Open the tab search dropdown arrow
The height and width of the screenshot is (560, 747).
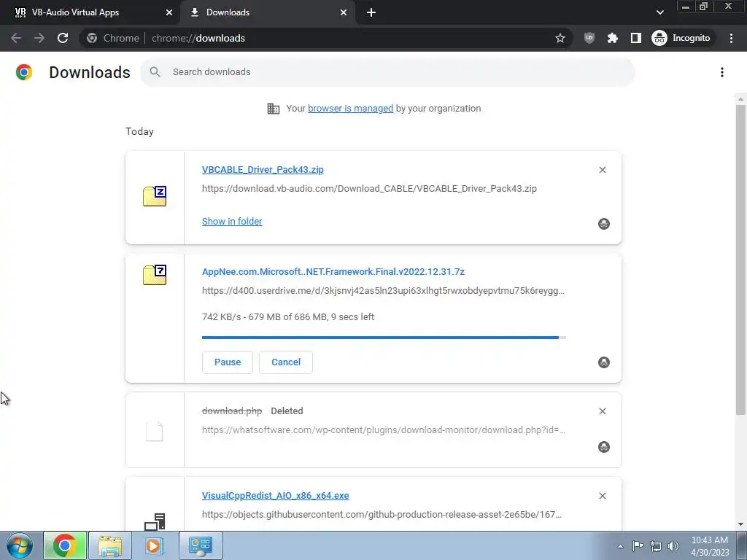tap(659, 12)
